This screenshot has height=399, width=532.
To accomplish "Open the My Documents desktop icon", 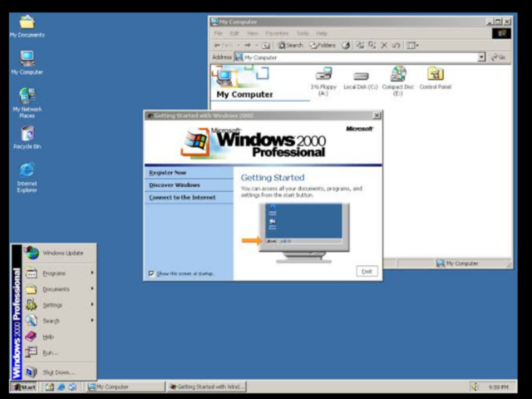I will pyautogui.click(x=27, y=27).
